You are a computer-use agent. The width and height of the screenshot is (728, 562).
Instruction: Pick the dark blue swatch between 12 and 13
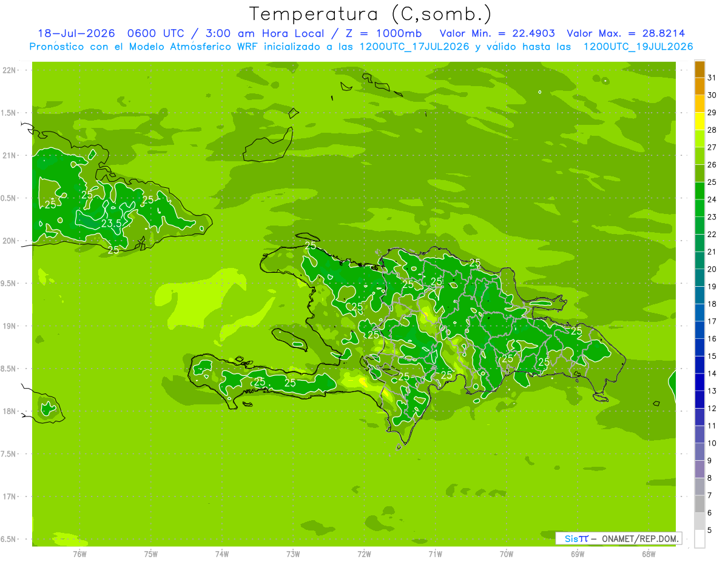coord(699,400)
